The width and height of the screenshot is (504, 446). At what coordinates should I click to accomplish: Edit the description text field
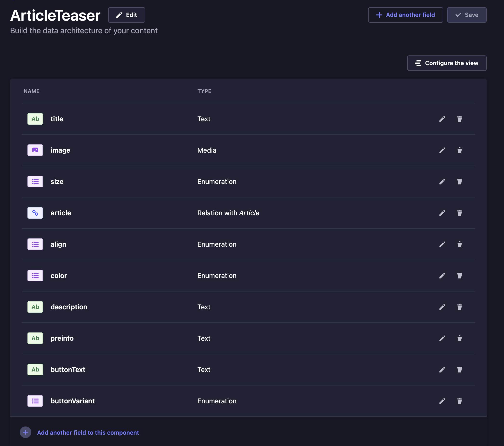coord(442,307)
